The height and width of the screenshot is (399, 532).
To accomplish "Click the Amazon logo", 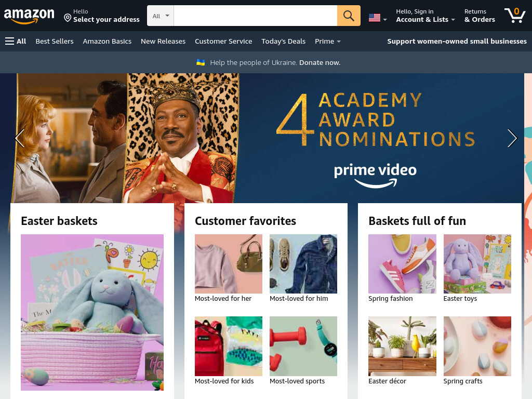I will [29, 16].
